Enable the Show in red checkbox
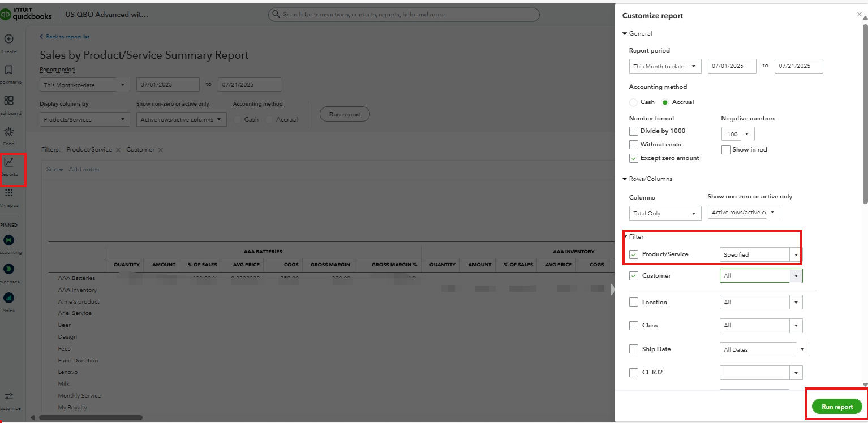Screen dimensions: 868x423 726,150
